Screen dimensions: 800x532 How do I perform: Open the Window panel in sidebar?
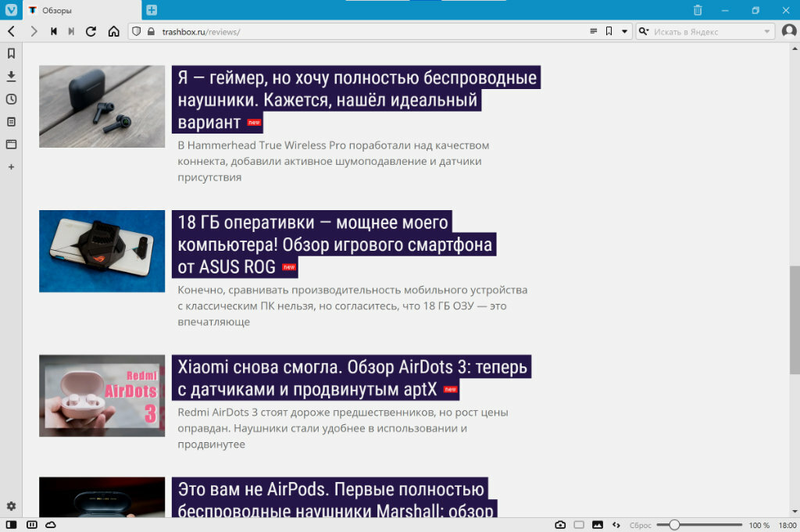pos(11,145)
